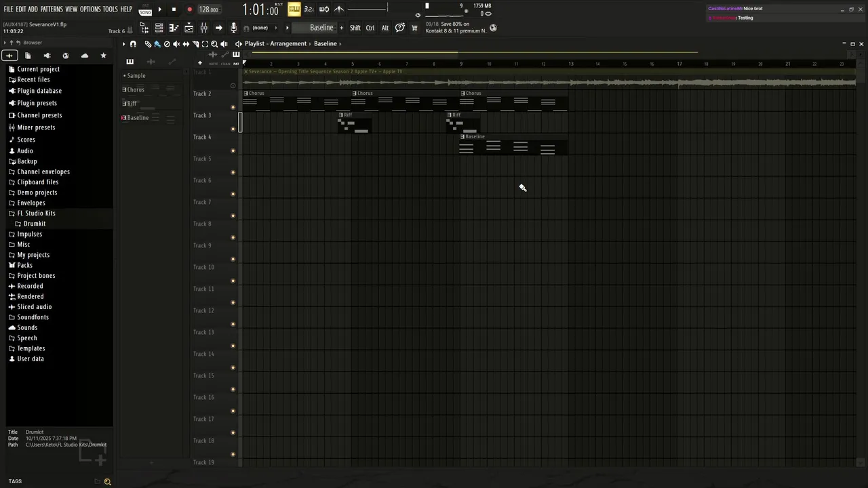This screenshot has width=868, height=488.
Task: Open the (none) headphone selector
Action: 260,28
